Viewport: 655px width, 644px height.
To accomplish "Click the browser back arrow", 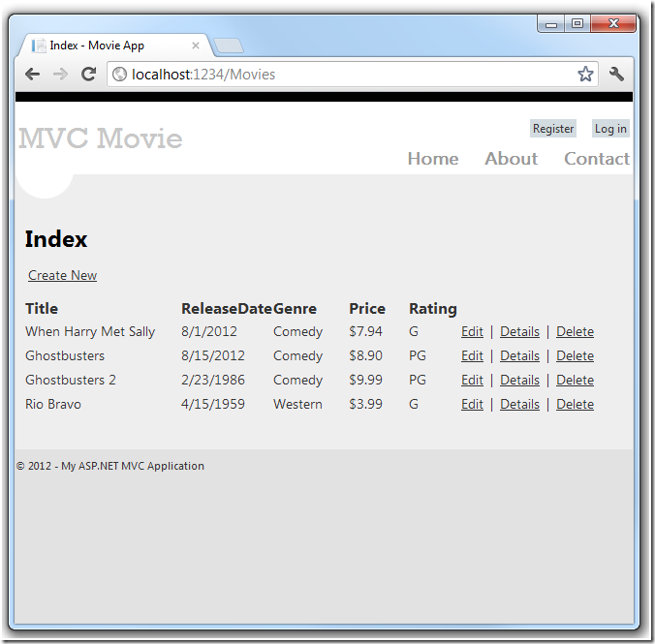I will pyautogui.click(x=33, y=75).
